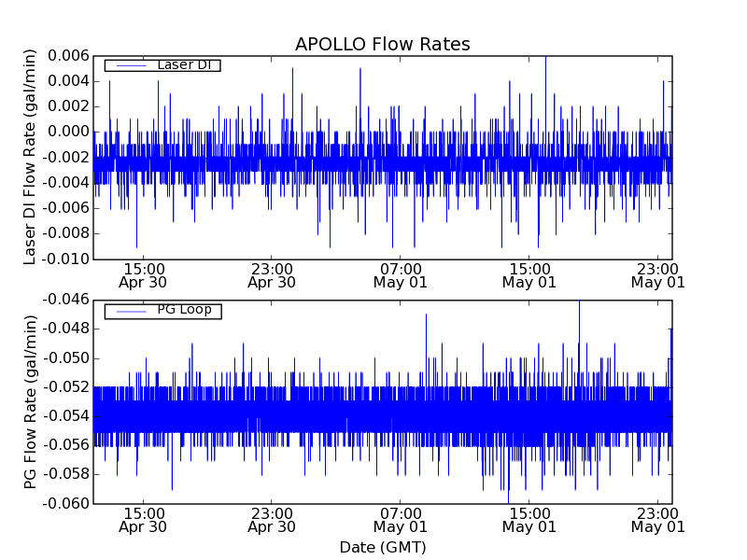
Task: Click the blue line sample in PG Loop legend
Action: [129, 311]
